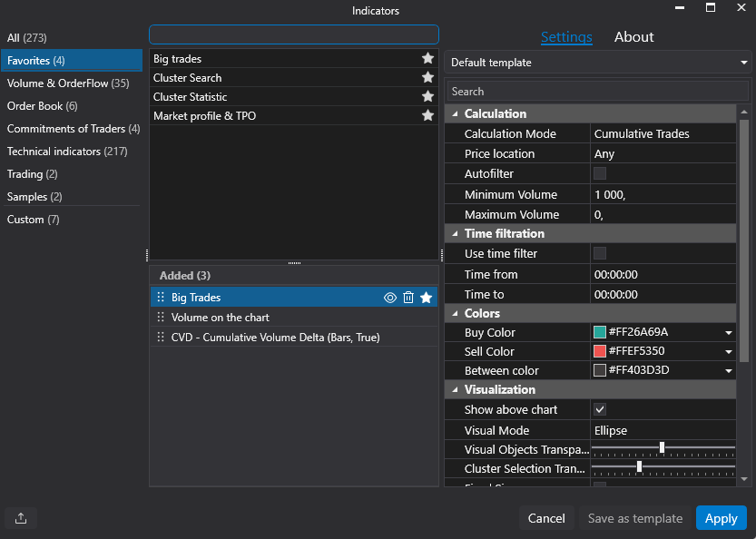This screenshot has width=756, height=539.
Task: Click settings scrollbar up arrow
Action: [744, 112]
